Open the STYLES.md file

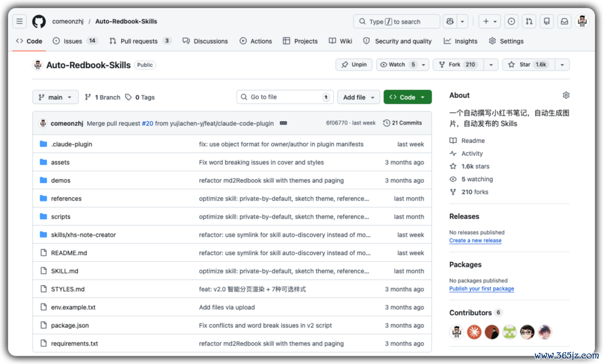click(68, 289)
